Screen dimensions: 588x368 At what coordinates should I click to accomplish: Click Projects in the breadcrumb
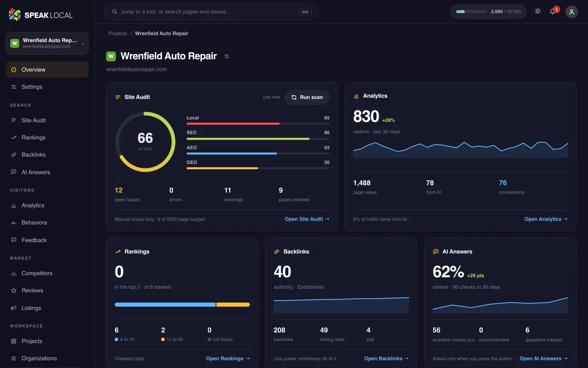point(118,34)
